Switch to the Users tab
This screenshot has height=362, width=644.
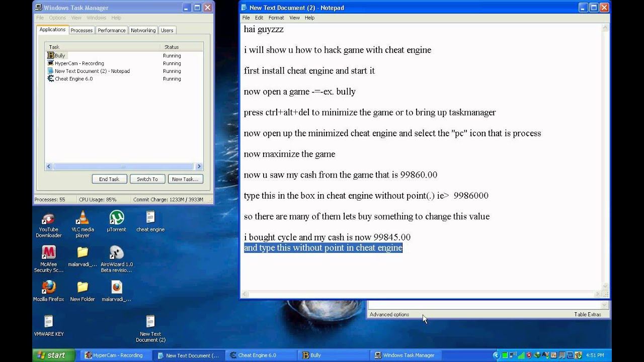167,30
